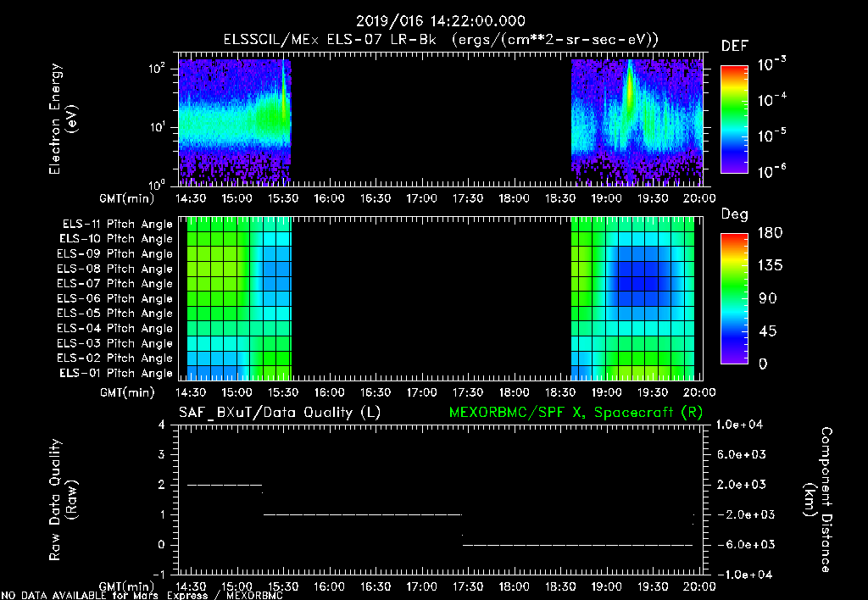Click the SAF_BXuT/Data Quality (L) title
This screenshot has height=600, width=868.
click(280, 413)
